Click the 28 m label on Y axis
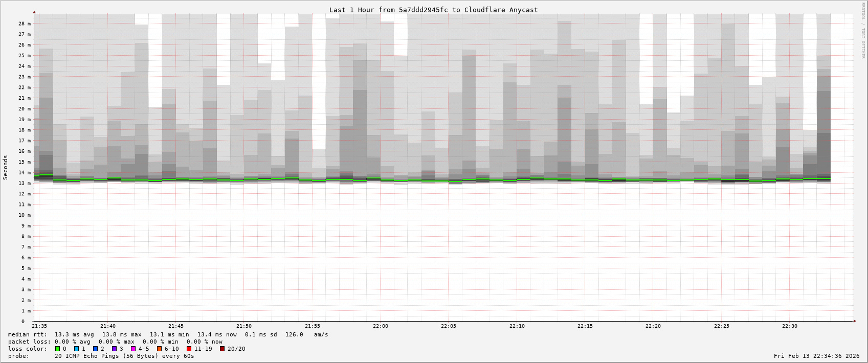The image size is (868, 363). pos(25,24)
